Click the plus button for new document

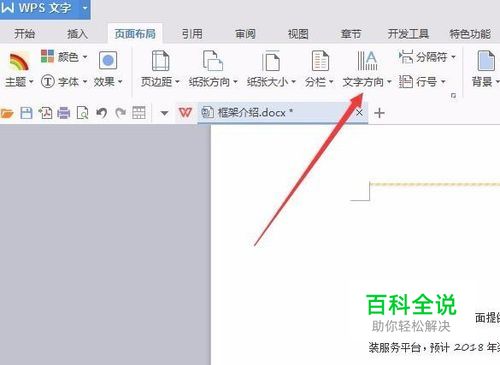coord(379,113)
